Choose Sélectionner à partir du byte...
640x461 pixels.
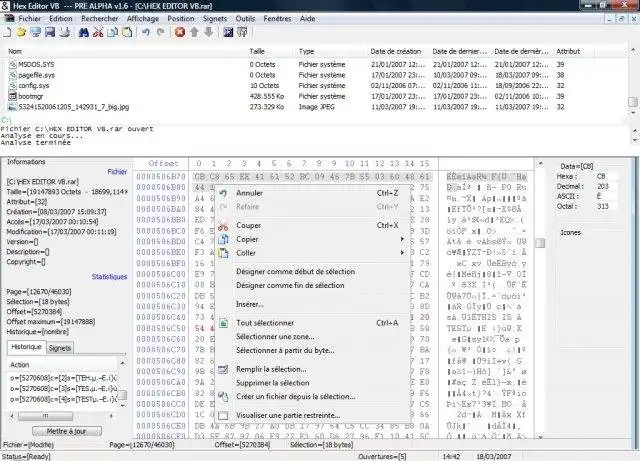point(312,350)
